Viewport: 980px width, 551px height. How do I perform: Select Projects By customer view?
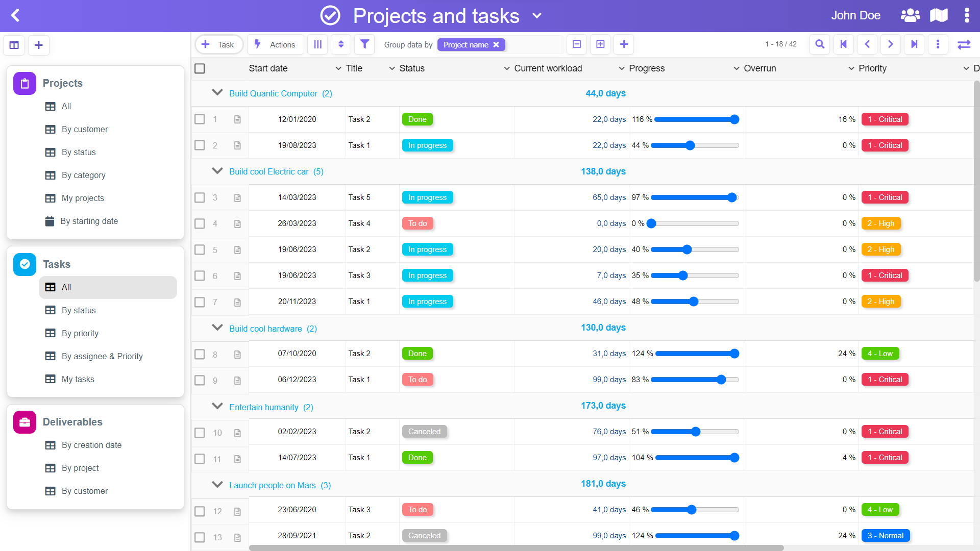[x=84, y=129]
